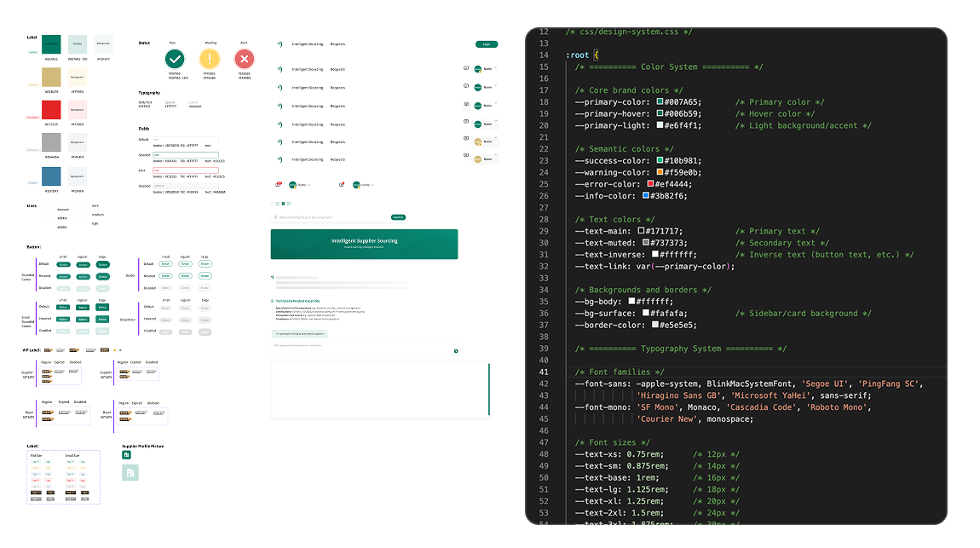
Task: Click the green-bordered Selected text field
Action: tap(186, 155)
